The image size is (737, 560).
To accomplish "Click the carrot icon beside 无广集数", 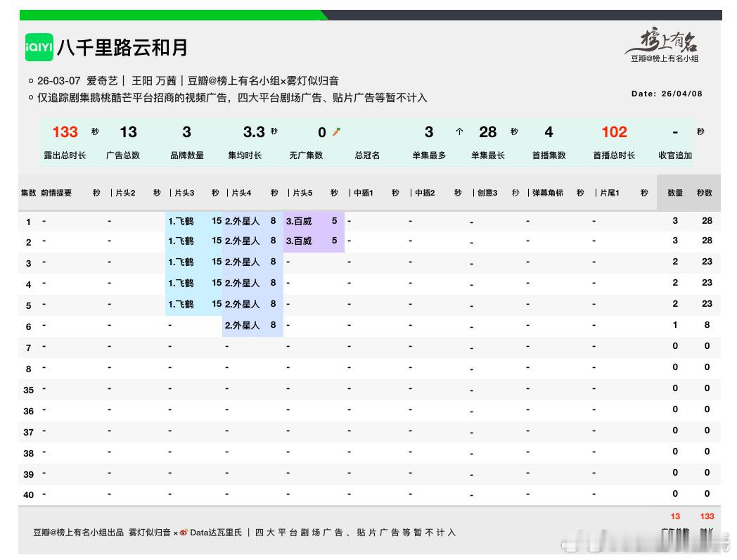I will click(x=338, y=132).
